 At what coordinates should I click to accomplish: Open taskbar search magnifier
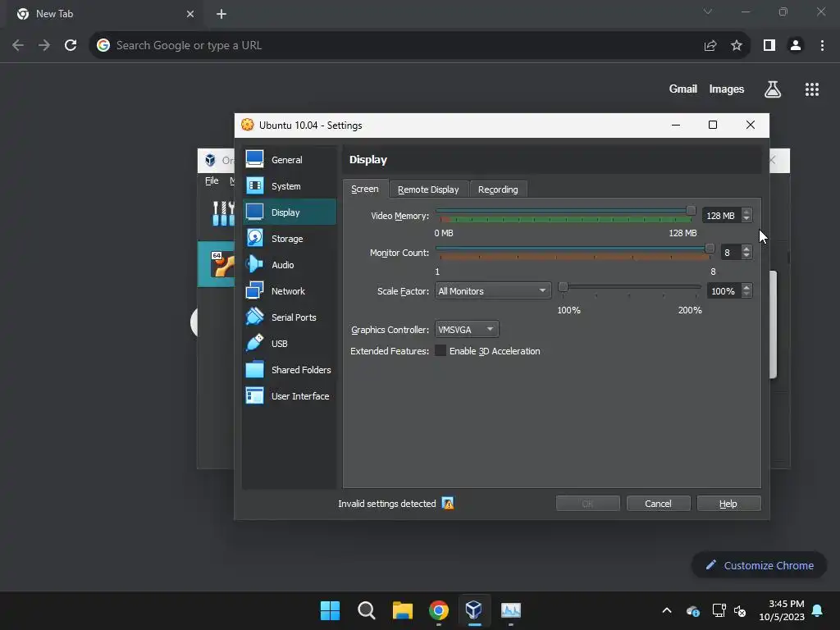point(367,610)
